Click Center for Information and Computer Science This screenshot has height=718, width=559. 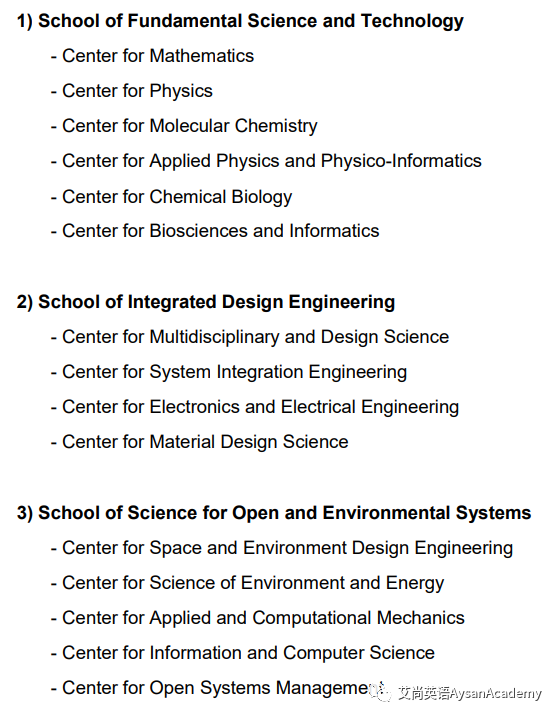(x=243, y=653)
